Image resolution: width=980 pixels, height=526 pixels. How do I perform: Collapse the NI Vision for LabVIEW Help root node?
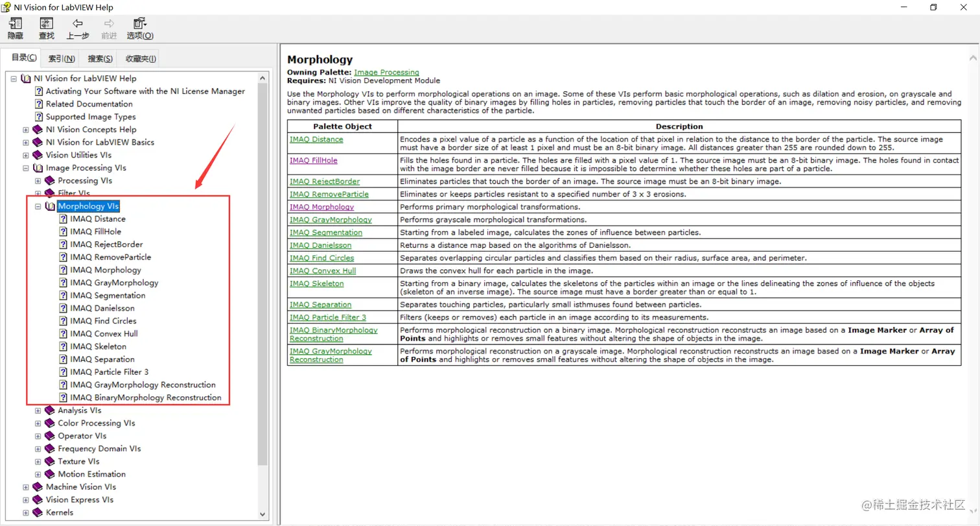coord(14,78)
